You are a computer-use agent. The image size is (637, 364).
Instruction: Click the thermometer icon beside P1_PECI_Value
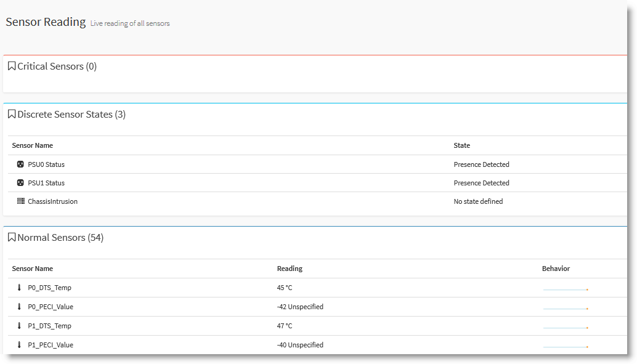click(x=19, y=345)
